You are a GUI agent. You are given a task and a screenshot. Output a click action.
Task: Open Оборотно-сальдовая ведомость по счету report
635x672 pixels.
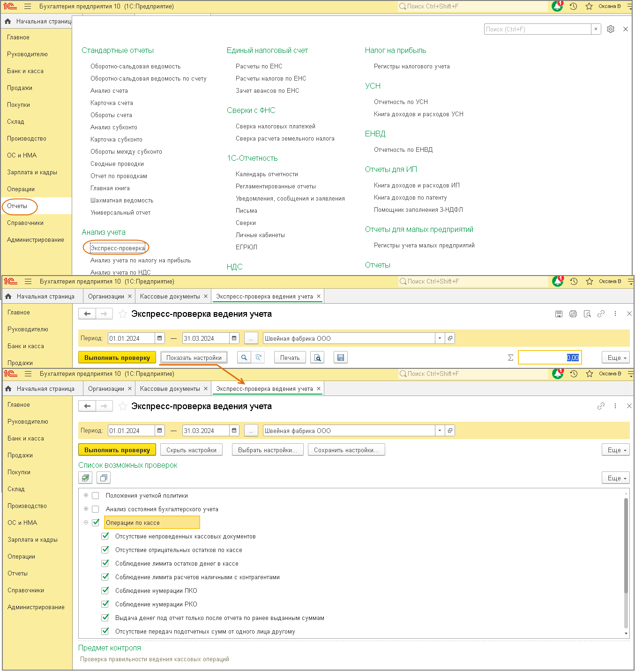tap(149, 79)
